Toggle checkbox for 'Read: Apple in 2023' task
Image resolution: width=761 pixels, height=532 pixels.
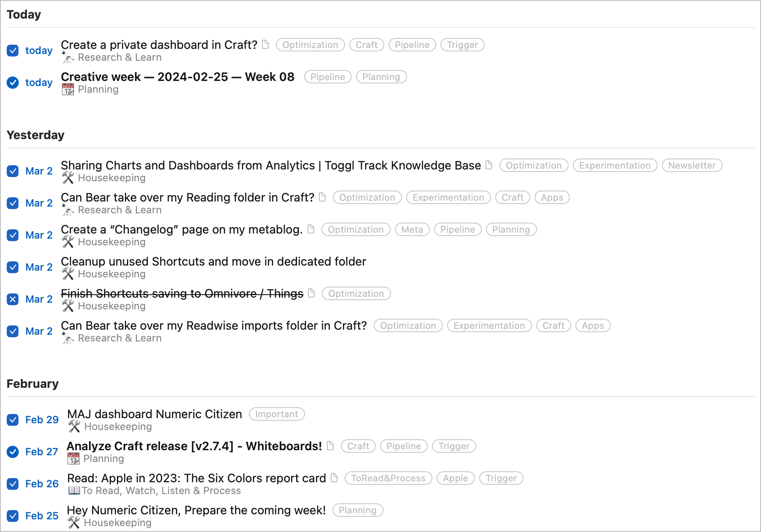coord(13,484)
